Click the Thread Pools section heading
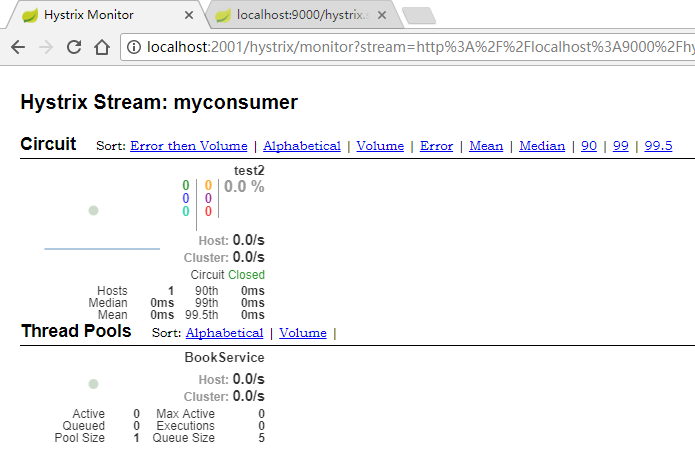This screenshot has width=695, height=452. tap(76, 331)
